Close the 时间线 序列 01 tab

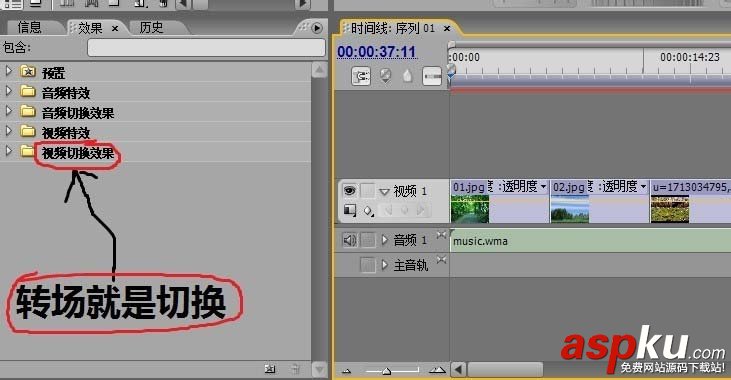[447, 29]
